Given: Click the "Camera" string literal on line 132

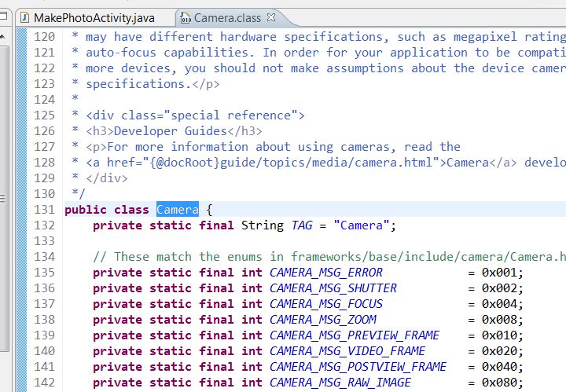Looking at the screenshot, I should pyautogui.click(x=362, y=225).
